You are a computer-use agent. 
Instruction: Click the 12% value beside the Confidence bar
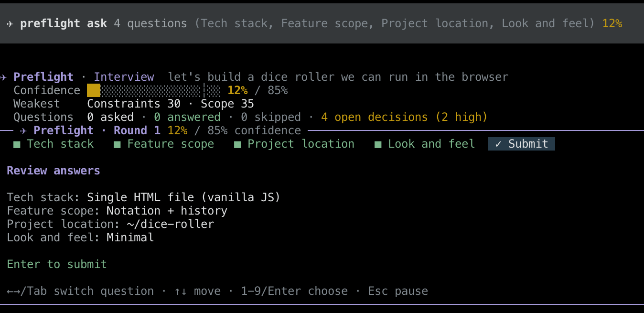[237, 90]
